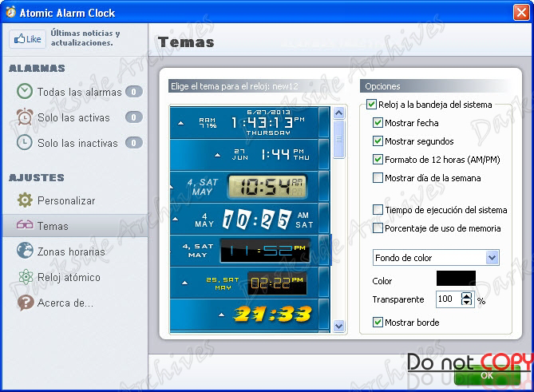Click the green OK button
Viewport: 534px width, 392px height.
[487, 375]
